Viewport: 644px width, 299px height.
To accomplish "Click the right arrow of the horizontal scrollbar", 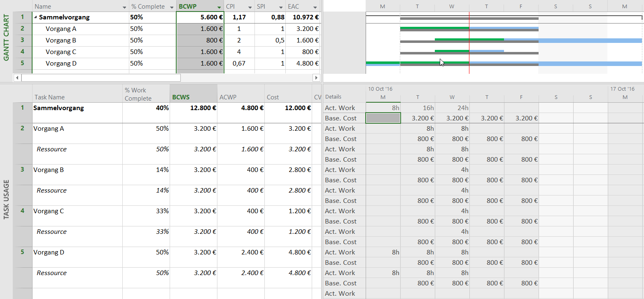I will (316, 78).
